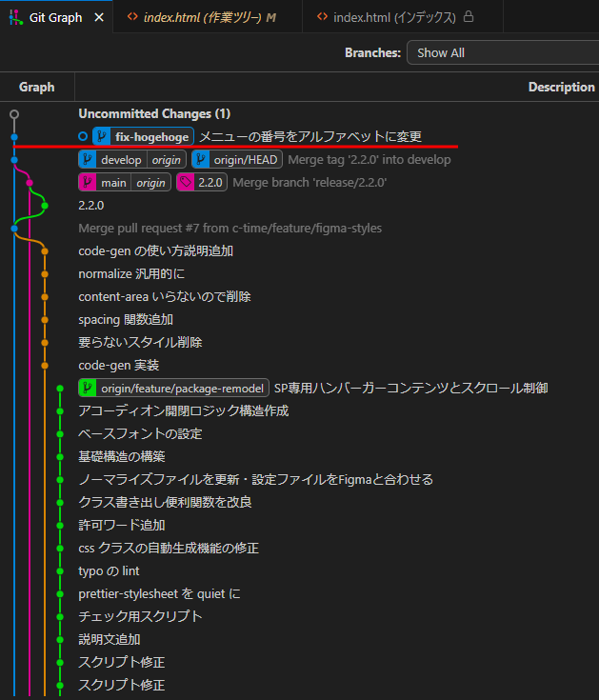This screenshot has width=599, height=700.
Task: Click the Git Graph tab icon
Action: 16,17
